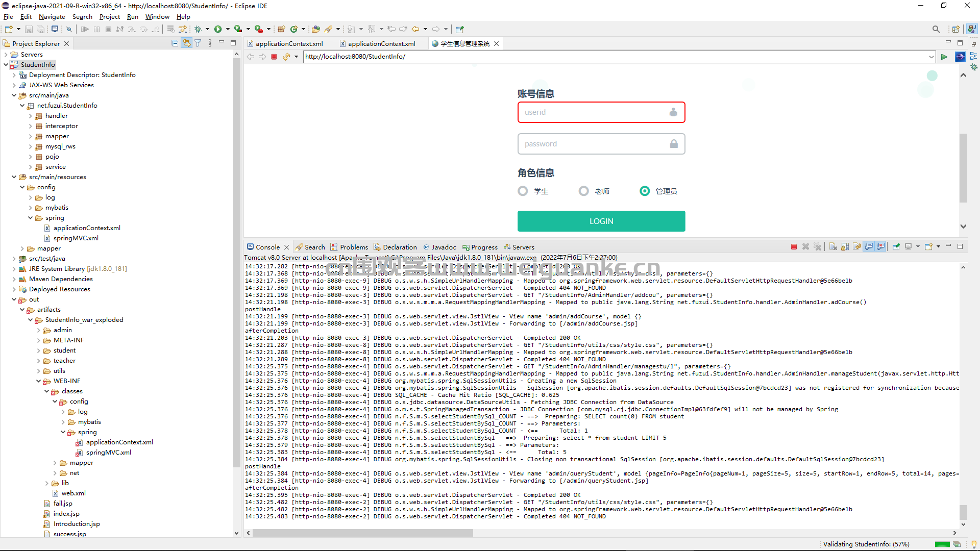
Task: Click the Run with Coverage icon
Action: coord(238,29)
